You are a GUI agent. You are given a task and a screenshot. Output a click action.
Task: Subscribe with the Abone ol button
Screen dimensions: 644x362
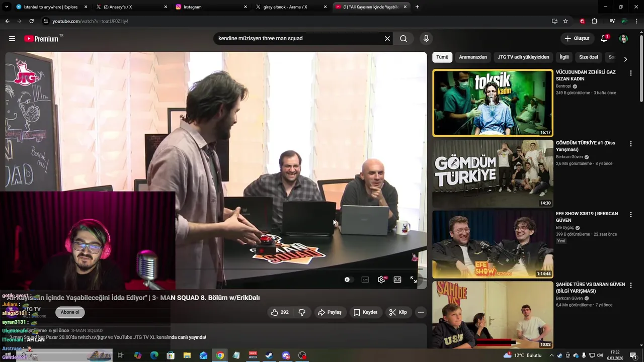(70, 312)
